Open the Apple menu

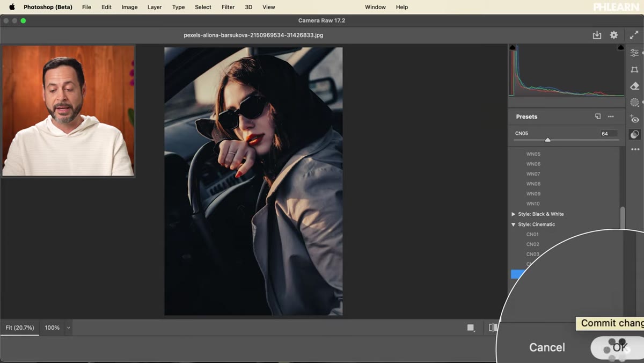tap(12, 7)
